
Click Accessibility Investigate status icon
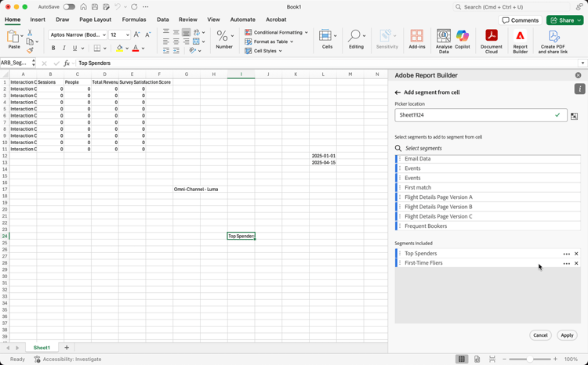[37, 359]
